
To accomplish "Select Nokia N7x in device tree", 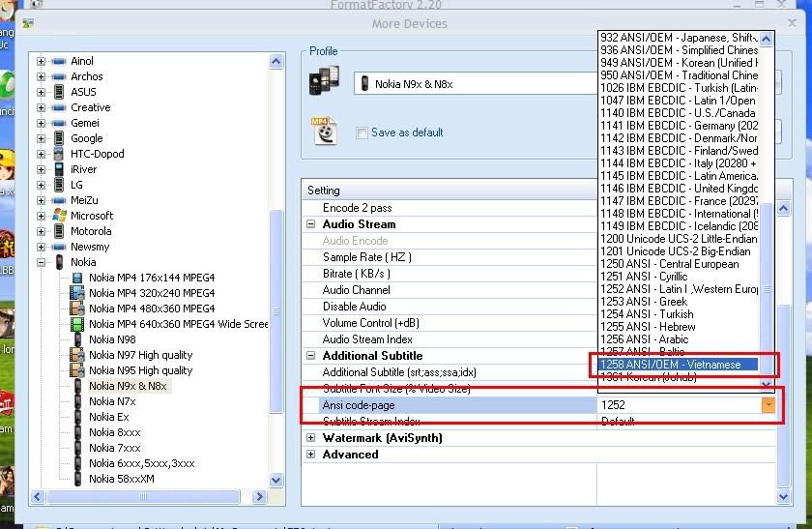I will click(112, 401).
